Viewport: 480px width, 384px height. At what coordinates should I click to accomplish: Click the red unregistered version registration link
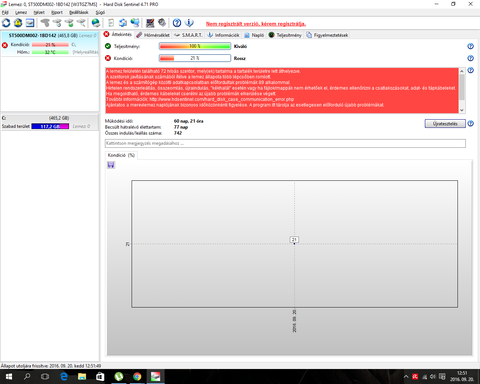pos(256,24)
